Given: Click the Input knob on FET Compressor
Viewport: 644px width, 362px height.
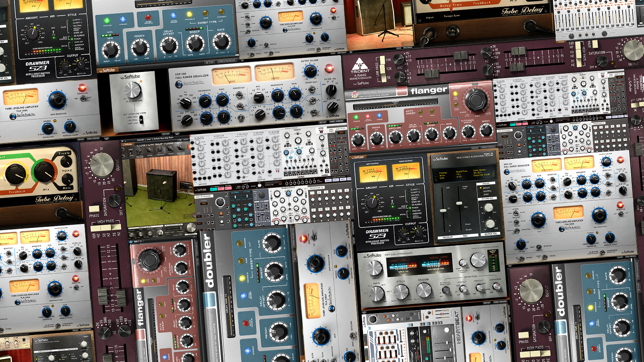Looking at the screenshot, I should pyautogui.click(x=374, y=267).
